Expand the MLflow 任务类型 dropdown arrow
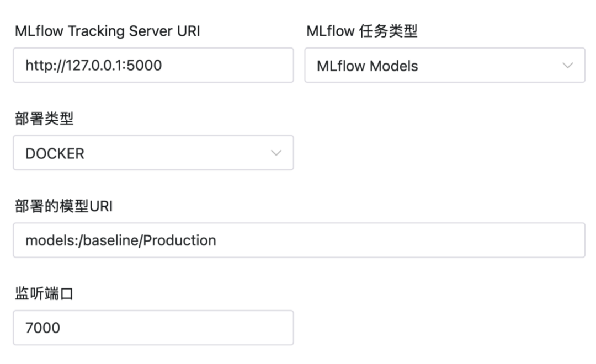Viewport: 596px width, 364px height. pyautogui.click(x=567, y=66)
